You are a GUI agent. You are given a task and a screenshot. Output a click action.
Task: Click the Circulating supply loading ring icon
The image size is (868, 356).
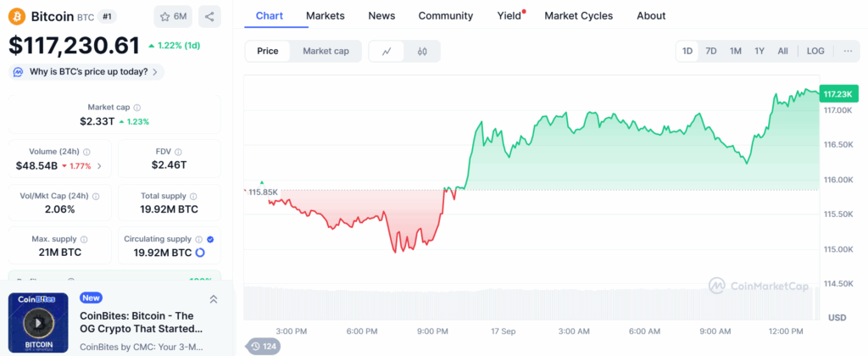click(x=200, y=253)
